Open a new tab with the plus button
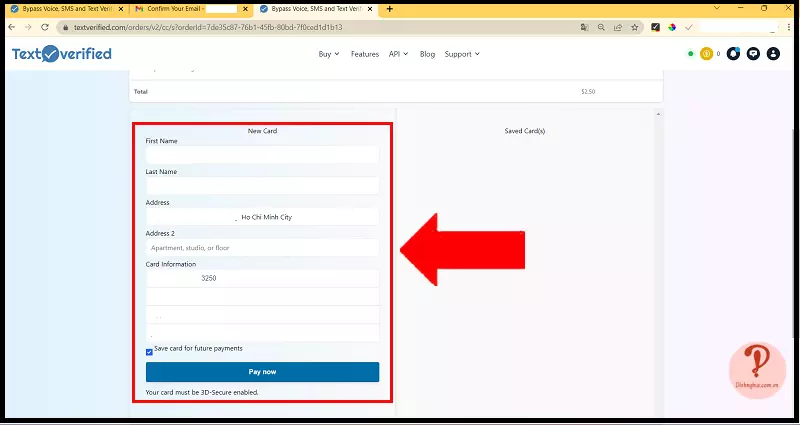This screenshot has width=800, height=425. click(x=390, y=9)
